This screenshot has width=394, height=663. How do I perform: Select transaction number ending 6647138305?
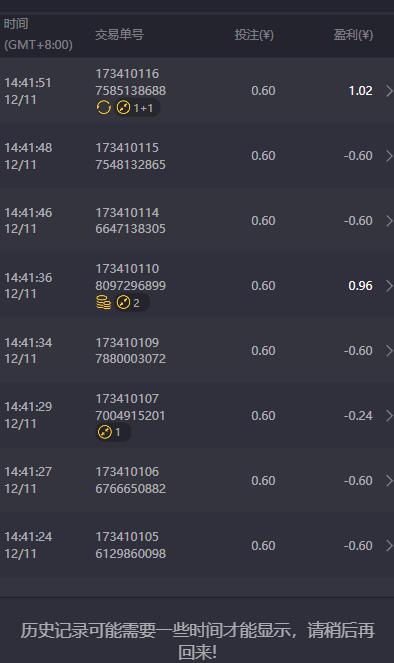click(x=130, y=221)
